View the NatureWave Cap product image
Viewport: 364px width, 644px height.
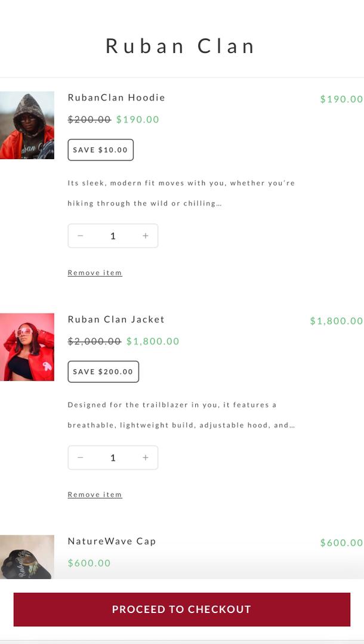coord(27,557)
